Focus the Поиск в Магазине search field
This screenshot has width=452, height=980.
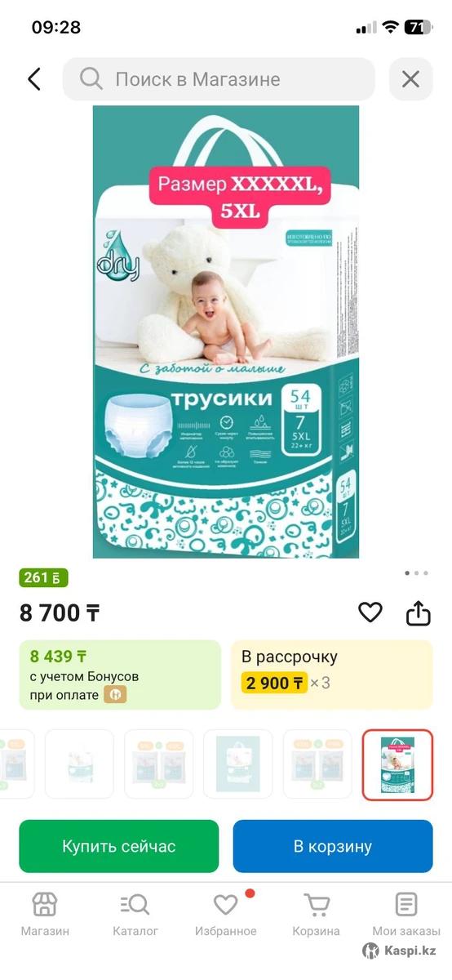point(219,79)
